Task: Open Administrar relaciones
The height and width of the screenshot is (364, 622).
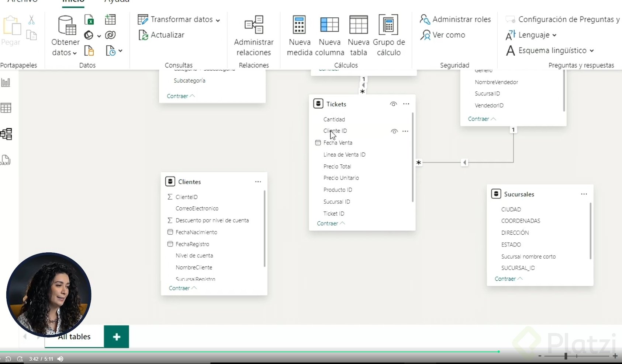Action: 254,36
